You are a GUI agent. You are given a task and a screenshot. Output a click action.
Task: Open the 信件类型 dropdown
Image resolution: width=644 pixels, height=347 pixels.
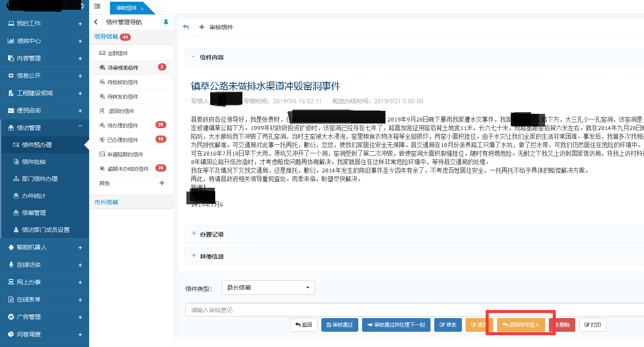pyautogui.click(x=268, y=288)
